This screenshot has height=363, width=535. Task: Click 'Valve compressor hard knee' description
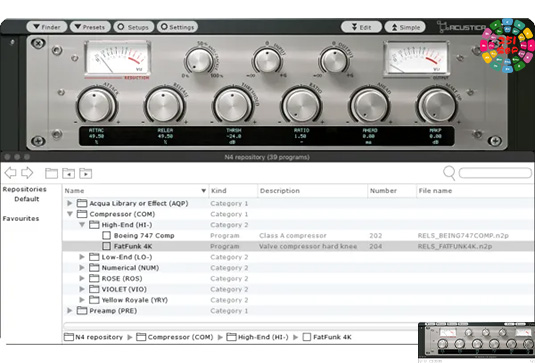[308, 246]
